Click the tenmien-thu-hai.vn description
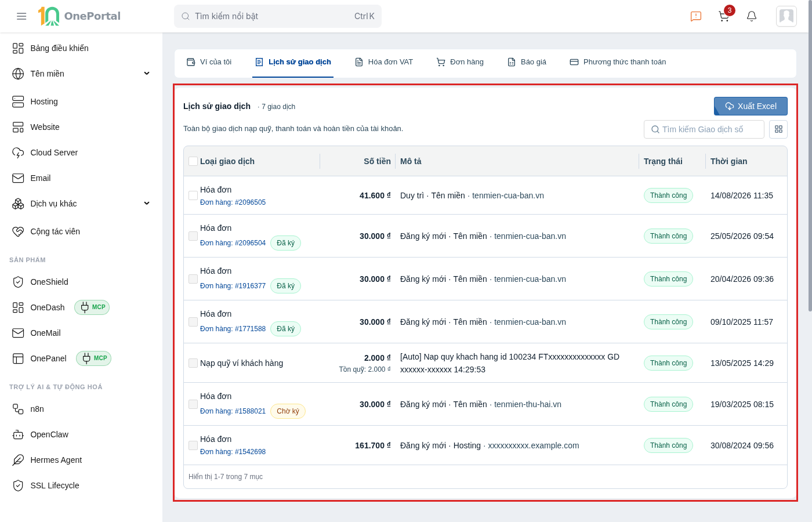This screenshot has width=812, height=522. click(528, 404)
